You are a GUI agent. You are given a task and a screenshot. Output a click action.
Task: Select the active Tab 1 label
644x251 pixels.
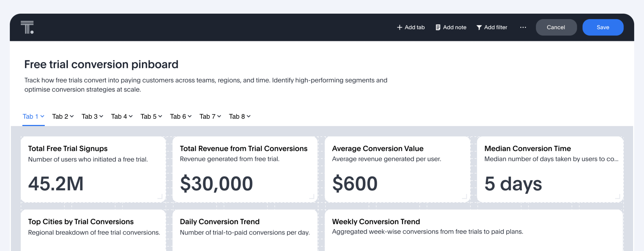coord(30,116)
